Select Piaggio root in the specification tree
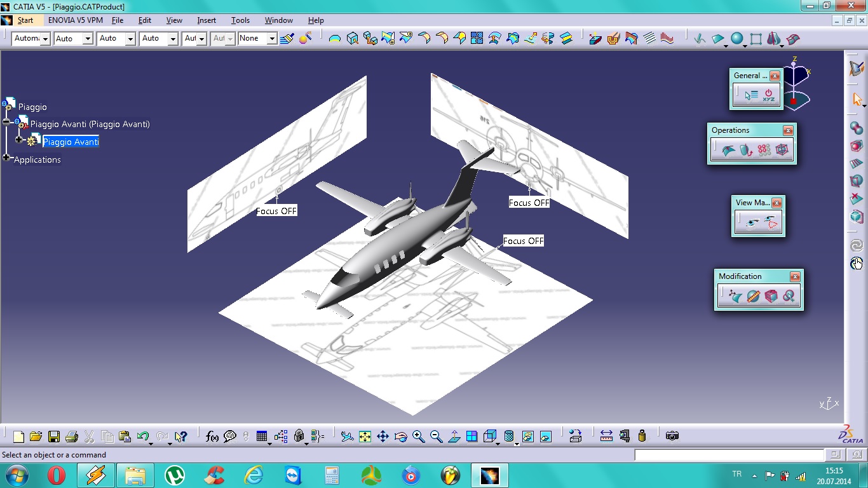Screen dimensions: 868x488 point(32,107)
